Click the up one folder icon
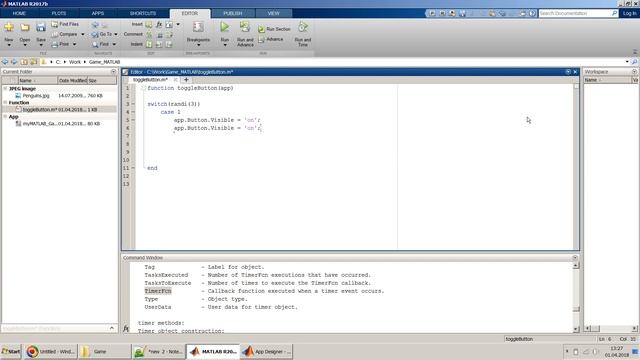The height and width of the screenshot is (360, 640). tap(24, 62)
